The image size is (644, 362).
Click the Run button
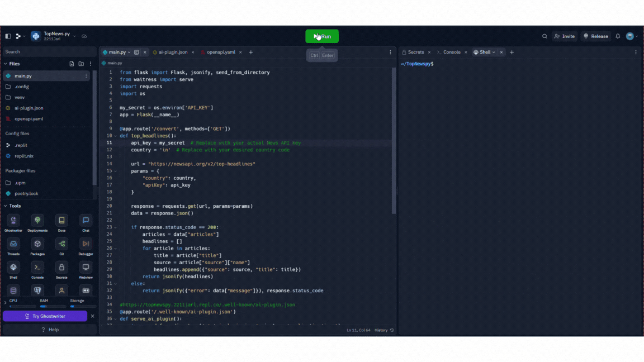(x=321, y=36)
